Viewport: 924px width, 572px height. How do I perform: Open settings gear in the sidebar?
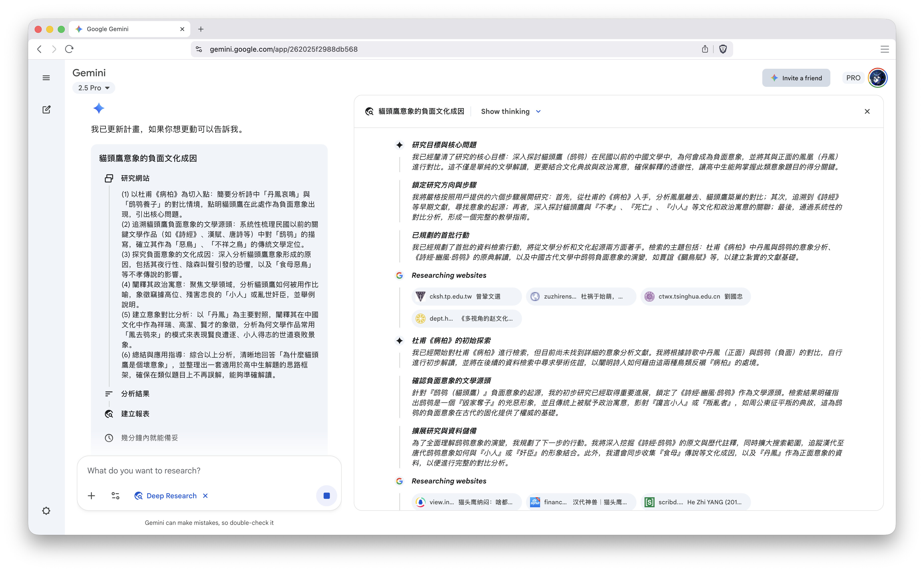point(46,511)
